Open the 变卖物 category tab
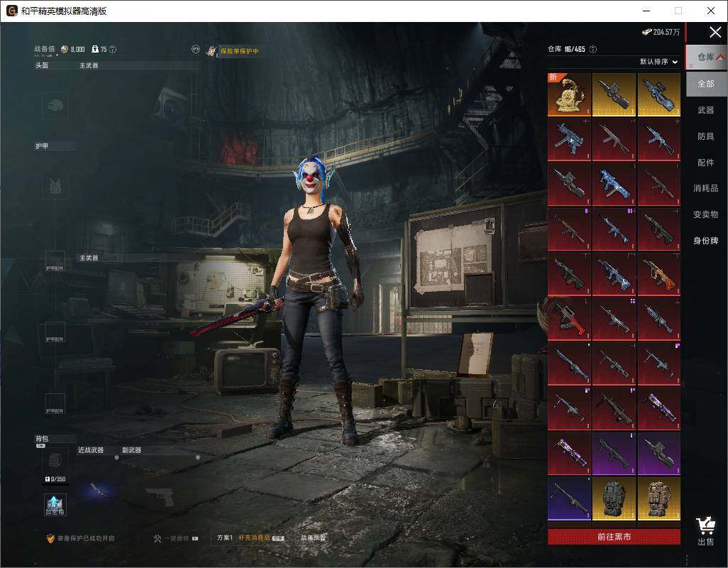This screenshot has width=728, height=568. click(706, 214)
